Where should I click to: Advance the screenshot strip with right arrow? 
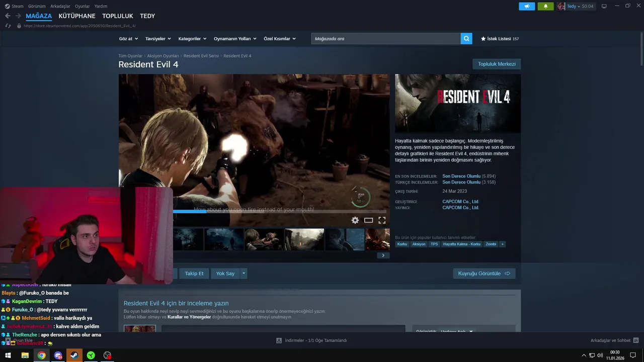(x=383, y=255)
